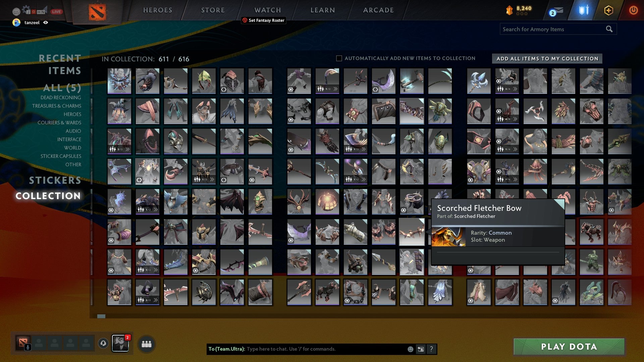Screen dimensions: 644x362
Task: Open the Armory shield and sword icon
Action: coord(584,9)
